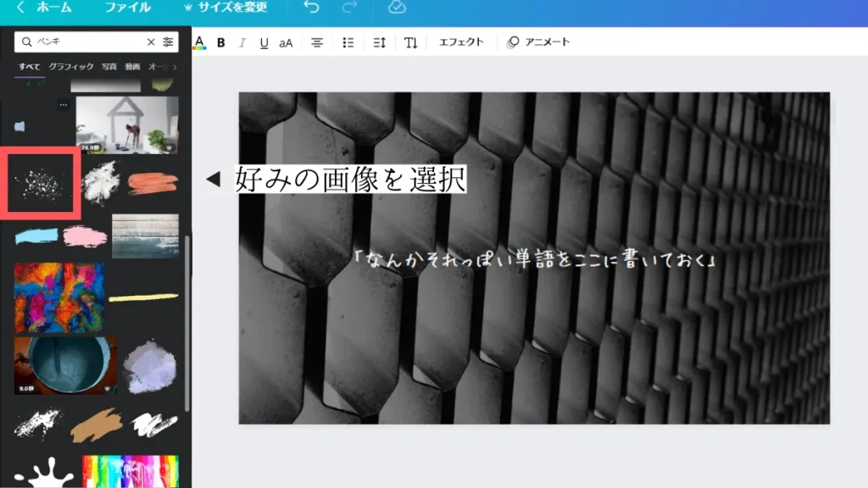The image size is (868, 488).
Task: Select the tan brush stroke graphic
Action: pos(97,425)
